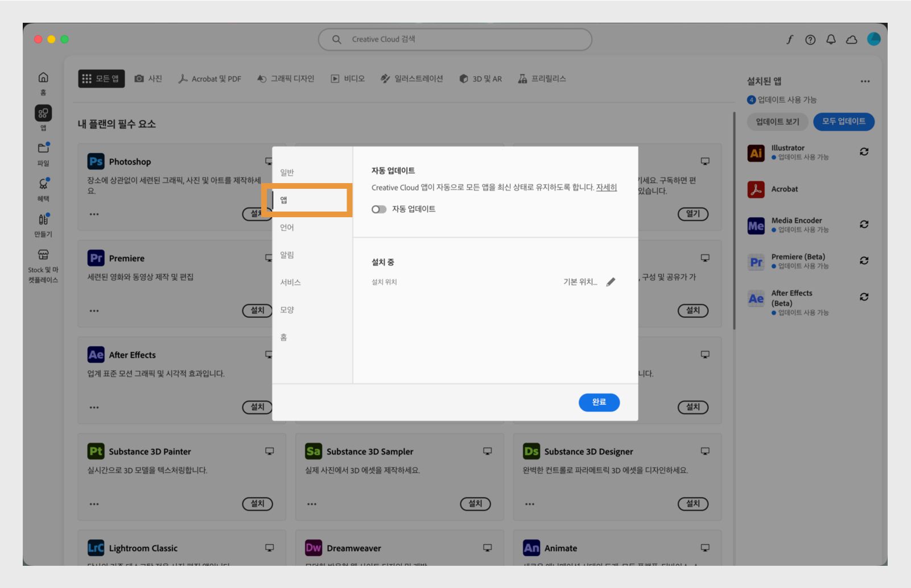This screenshot has height=588, width=911.
Task: Install Premiere from its card
Action: [258, 310]
